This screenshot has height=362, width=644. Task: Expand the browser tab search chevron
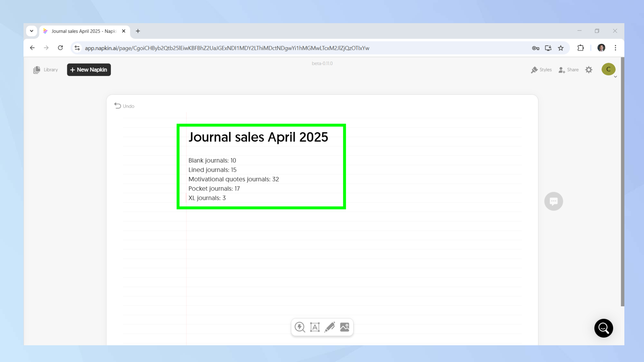point(32,31)
